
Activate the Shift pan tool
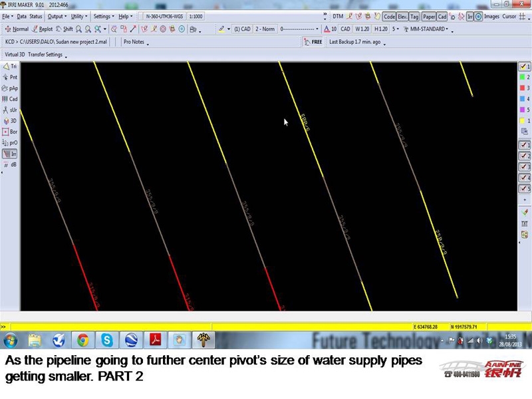65,29
